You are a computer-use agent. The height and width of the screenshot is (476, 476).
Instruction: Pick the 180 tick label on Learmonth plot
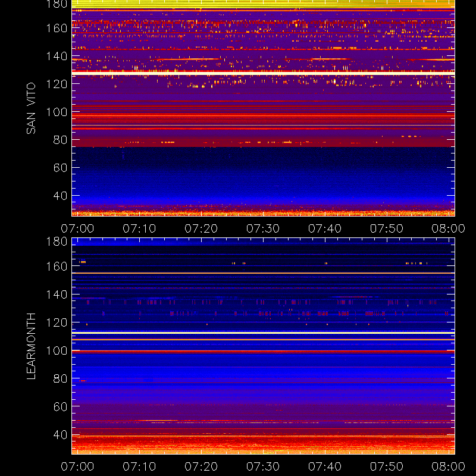(57, 242)
